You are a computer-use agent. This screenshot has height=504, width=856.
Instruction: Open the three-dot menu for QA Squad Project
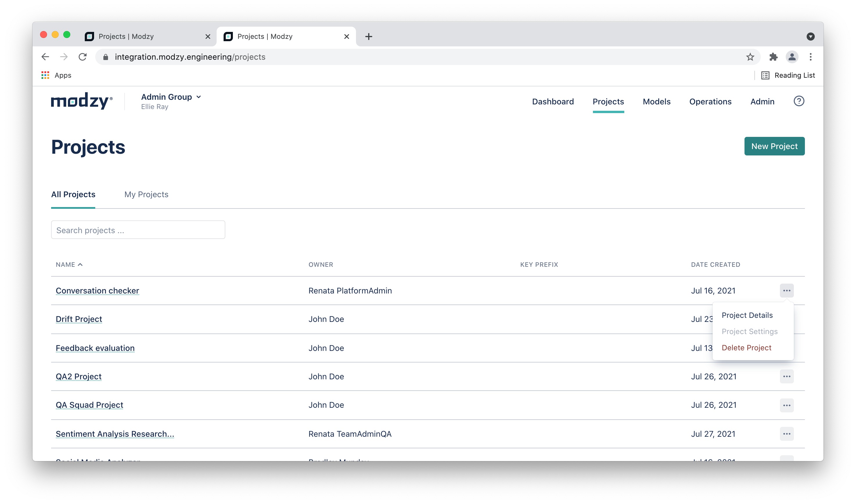786,405
